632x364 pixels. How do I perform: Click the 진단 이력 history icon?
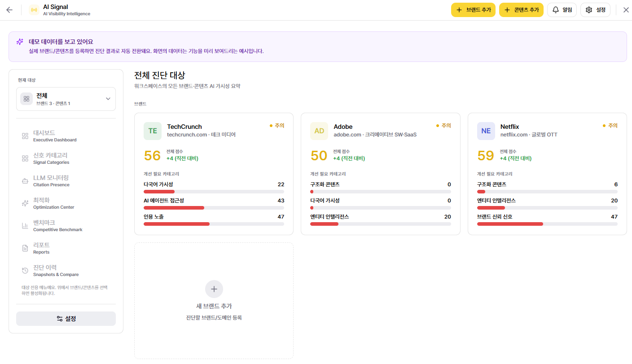(x=25, y=271)
